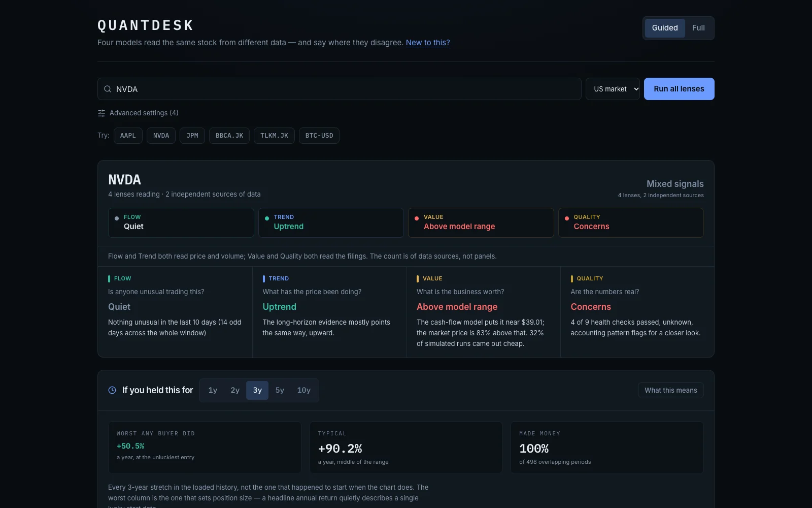Click the search magnifier icon

(108, 89)
